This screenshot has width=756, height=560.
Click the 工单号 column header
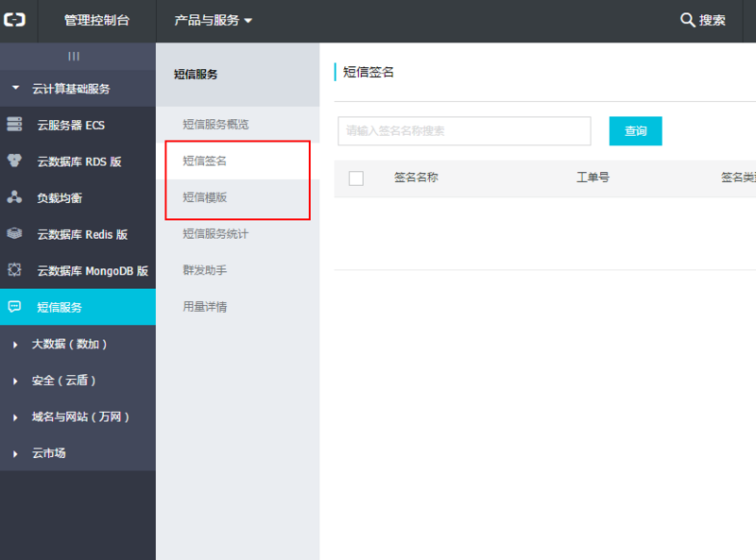click(593, 178)
